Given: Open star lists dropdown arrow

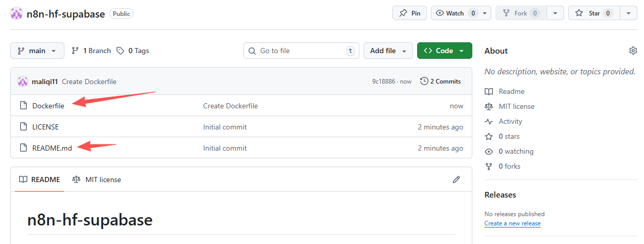Looking at the screenshot, I should [628, 13].
